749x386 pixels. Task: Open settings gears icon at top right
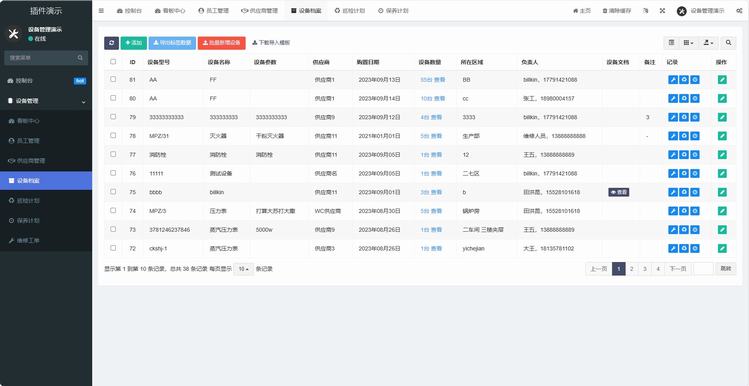pyautogui.click(x=739, y=11)
